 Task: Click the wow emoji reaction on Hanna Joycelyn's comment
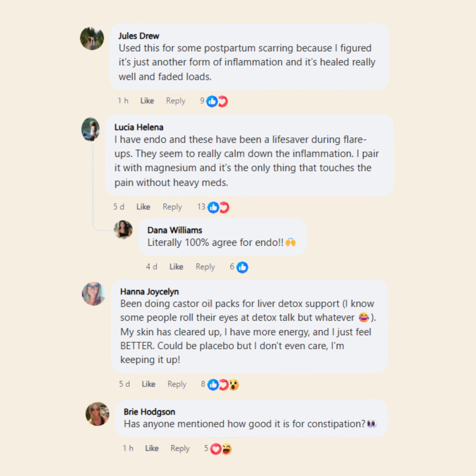[234, 385]
